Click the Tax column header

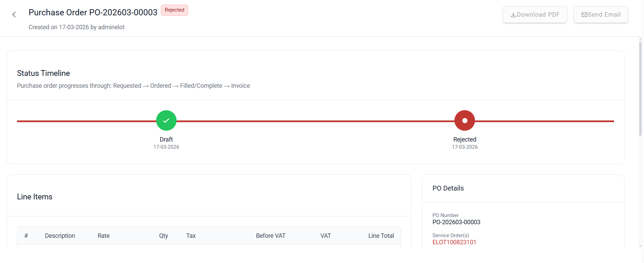click(x=191, y=236)
